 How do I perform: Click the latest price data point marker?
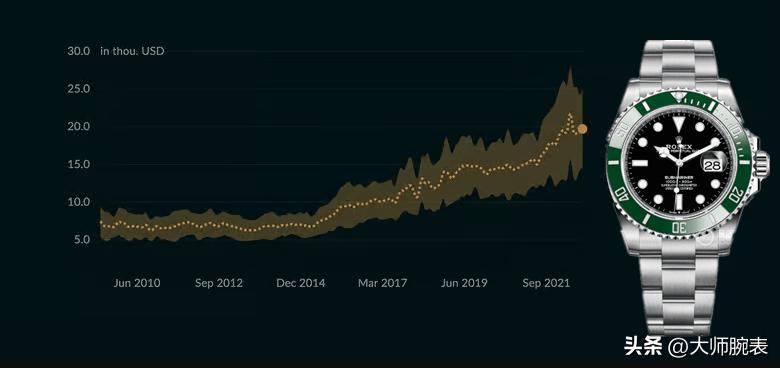click(582, 129)
